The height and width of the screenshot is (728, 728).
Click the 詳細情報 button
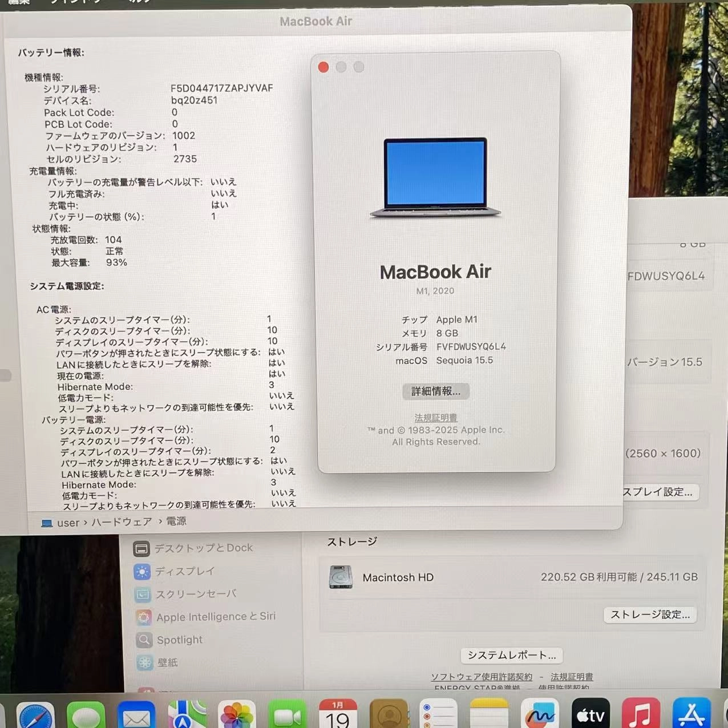point(435,391)
